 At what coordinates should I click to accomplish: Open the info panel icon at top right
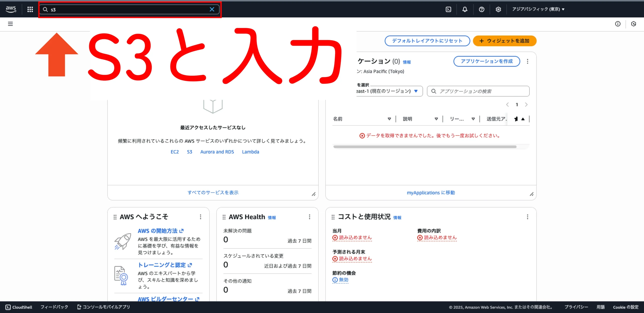(x=618, y=24)
